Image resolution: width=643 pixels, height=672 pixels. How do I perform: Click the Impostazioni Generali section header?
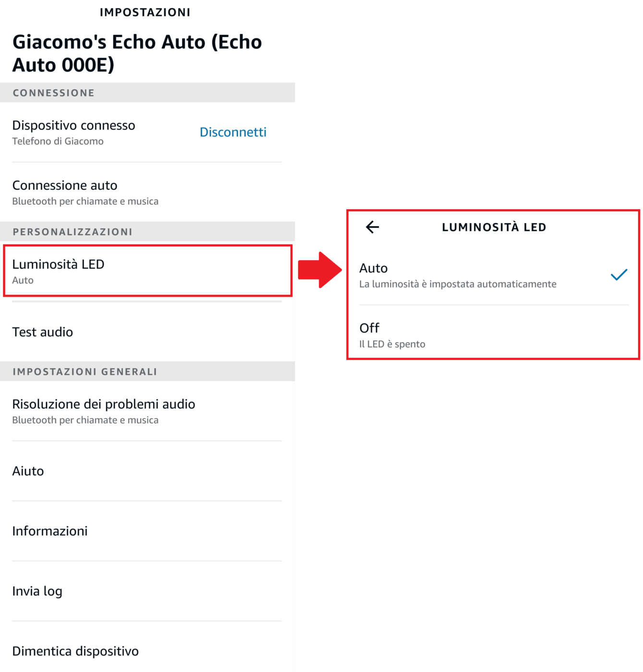[x=85, y=372]
